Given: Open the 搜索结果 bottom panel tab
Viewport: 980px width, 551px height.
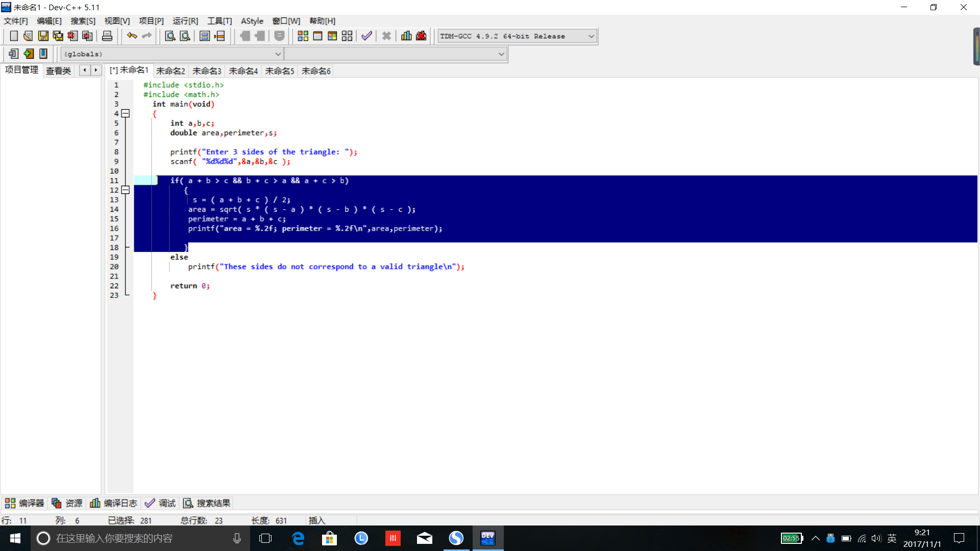Looking at the screenshot, I should tap(207, 503).
